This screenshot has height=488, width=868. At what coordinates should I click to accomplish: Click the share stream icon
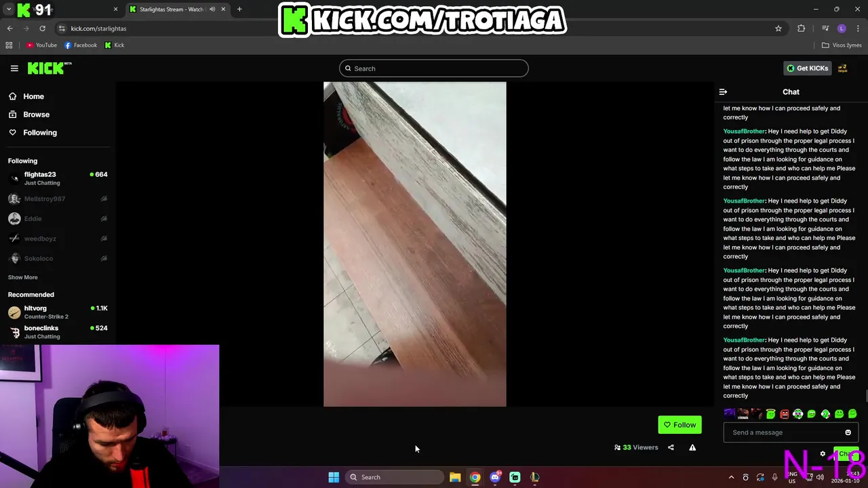(x=671, y=447)
